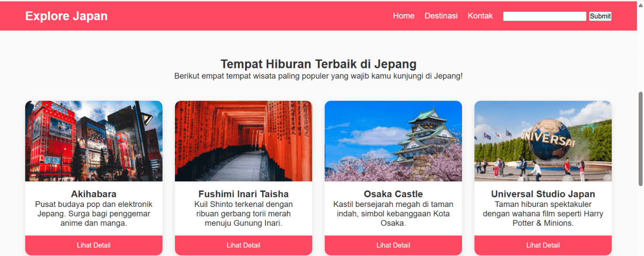The width and height of the screenshot is (644, 256).
Task: Click the scrollbar up arrow
Action: pos(640,4)
